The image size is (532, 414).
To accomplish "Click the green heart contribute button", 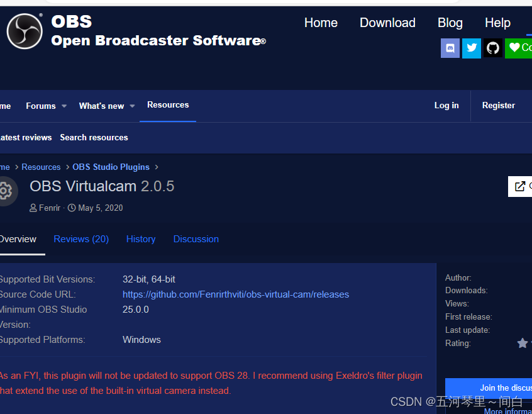I will click(x=518, y=48).
